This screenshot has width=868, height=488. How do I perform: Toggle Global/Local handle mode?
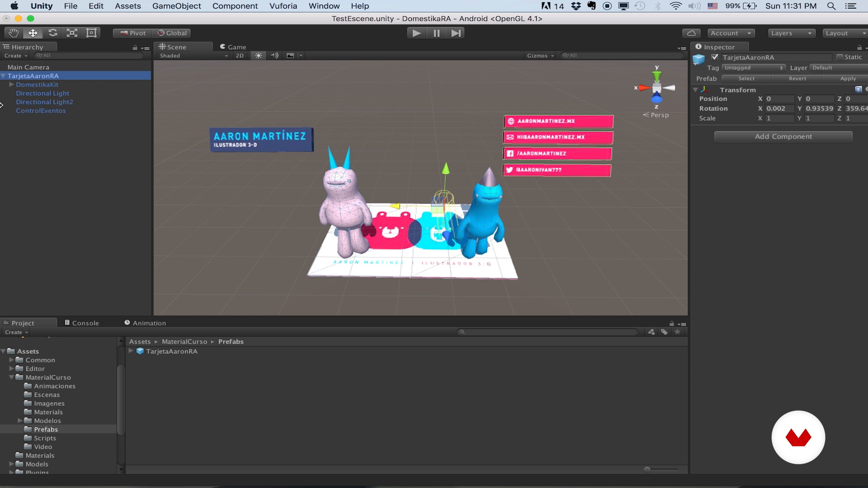[172, 33]
